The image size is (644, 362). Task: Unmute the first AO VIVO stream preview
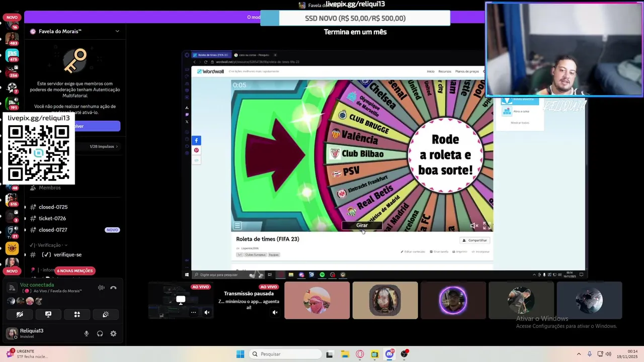(207, 312)
